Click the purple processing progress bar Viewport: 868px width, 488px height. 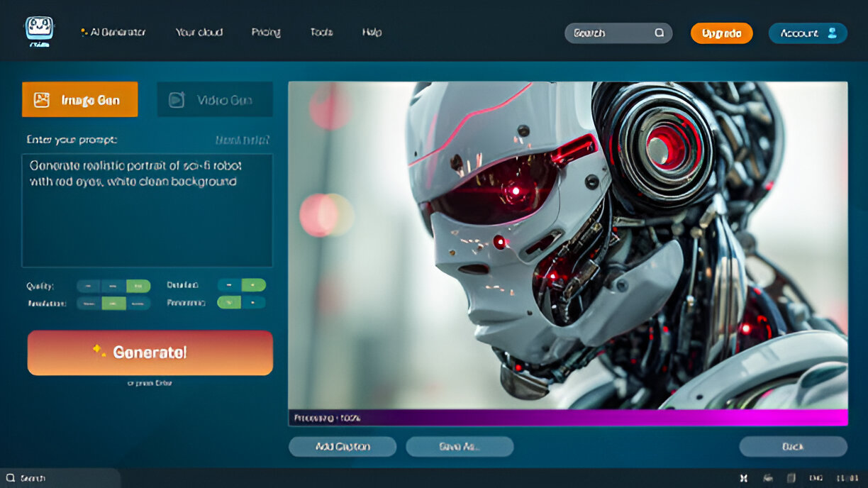click(x=568, y=418)
